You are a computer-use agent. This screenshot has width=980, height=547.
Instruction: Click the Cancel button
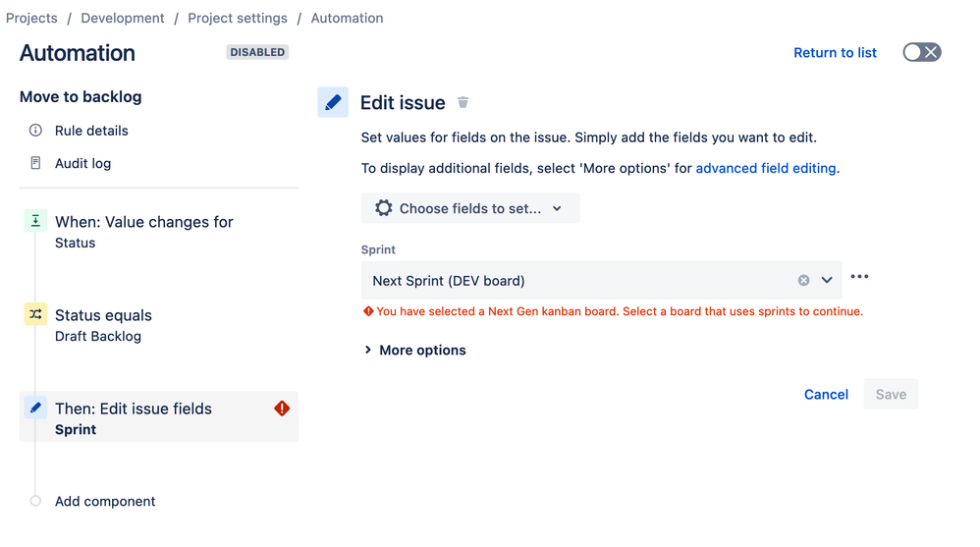tap(826, 395)
